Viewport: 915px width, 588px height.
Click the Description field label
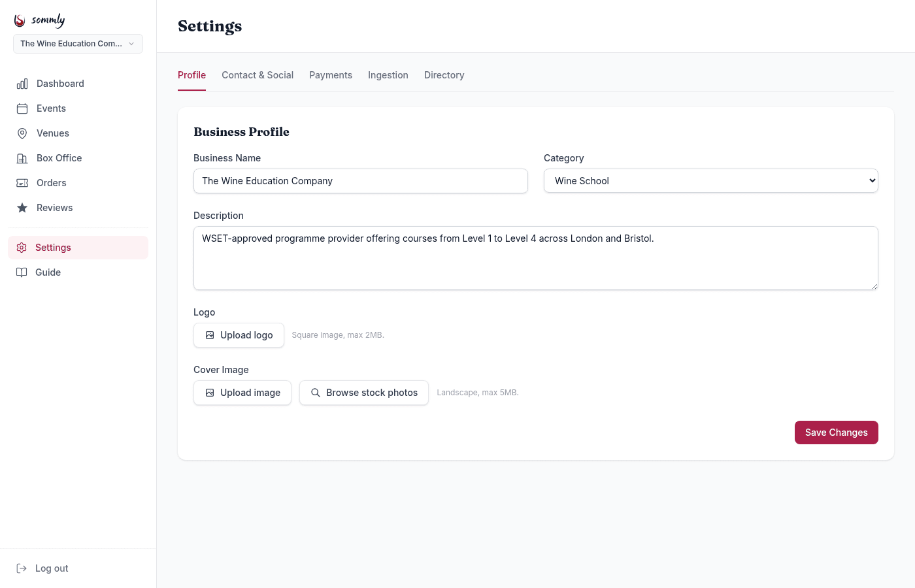[x=218, y=216]
